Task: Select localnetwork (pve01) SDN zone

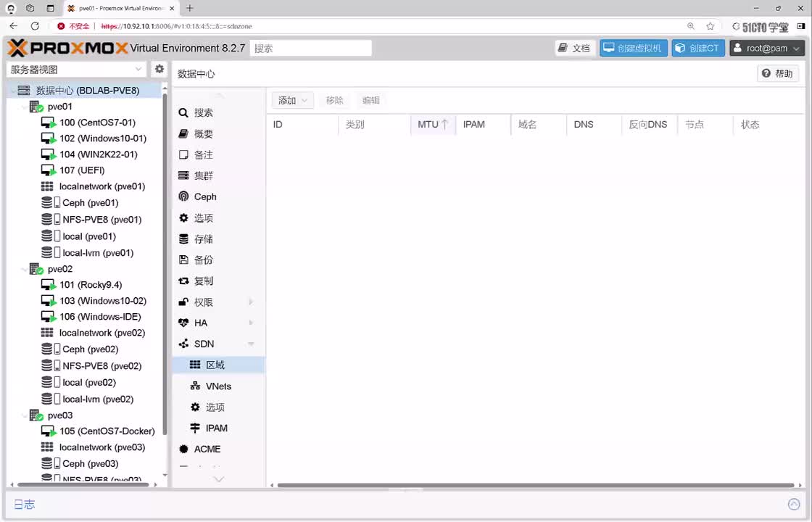Action: coord(102,186)
